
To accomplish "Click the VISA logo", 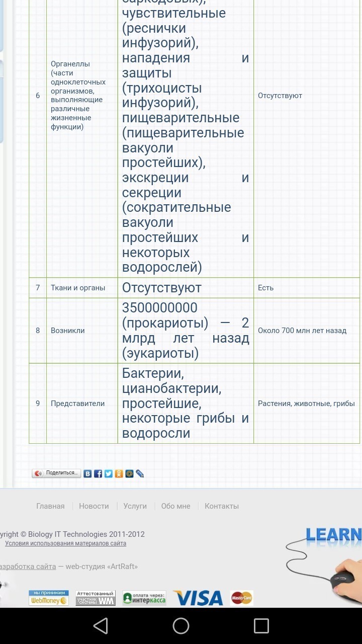I will pos(198,598).
